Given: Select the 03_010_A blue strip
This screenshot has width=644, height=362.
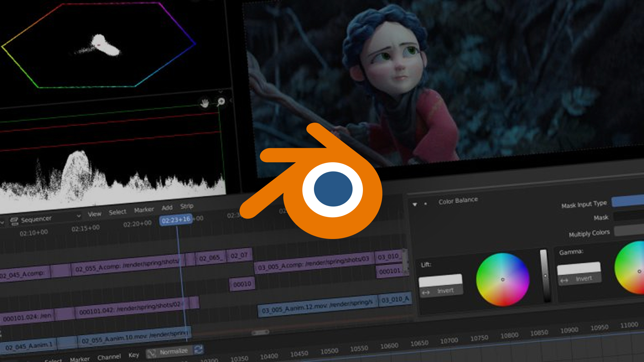Looking at the screenshot, I should pyautogui.click(x=395, y=299).
